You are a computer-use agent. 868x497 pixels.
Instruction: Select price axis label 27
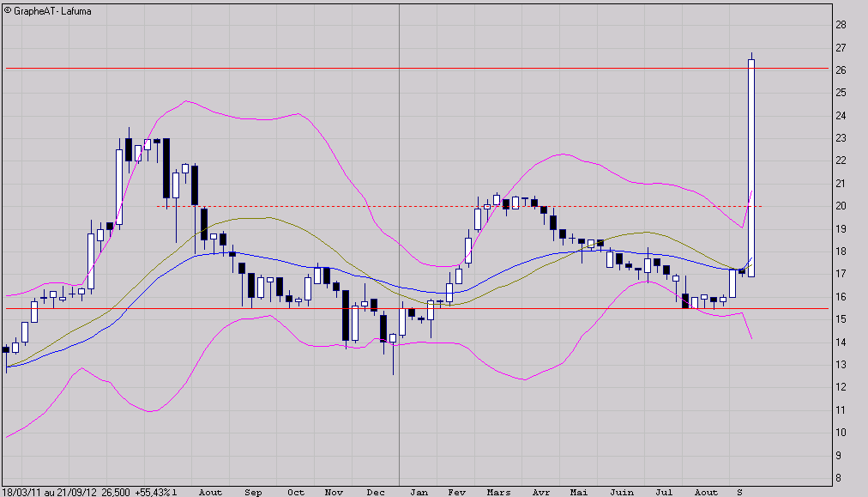tap(841, 48)
